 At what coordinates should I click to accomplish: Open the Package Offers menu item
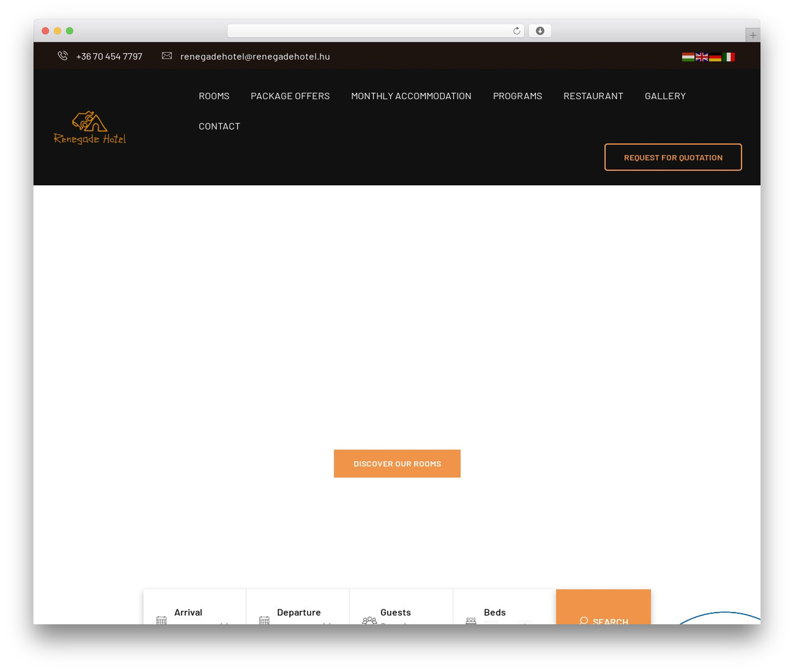coord(290,96)
